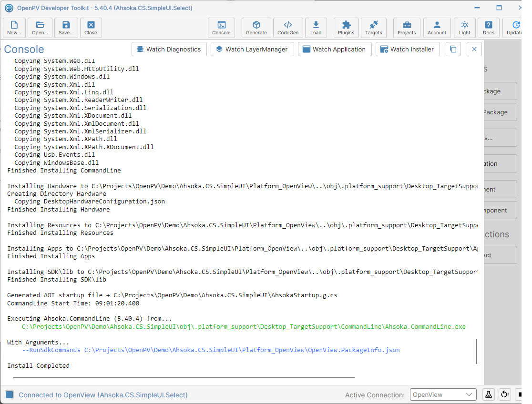Close the current project in the toolbar
This screenshot has height=404, width=532.
(91, 28)
